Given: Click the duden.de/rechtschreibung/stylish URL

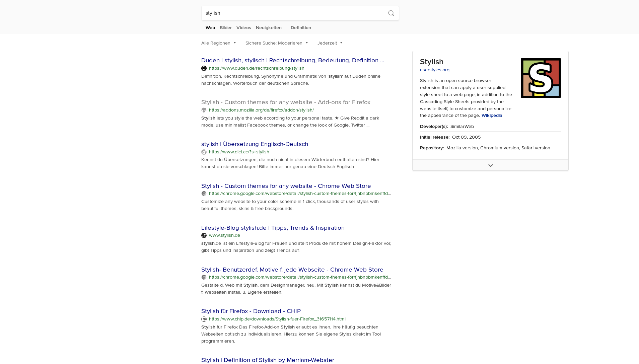Looking at the screenshot, I should pyautogui.click(x=257, y=68).
